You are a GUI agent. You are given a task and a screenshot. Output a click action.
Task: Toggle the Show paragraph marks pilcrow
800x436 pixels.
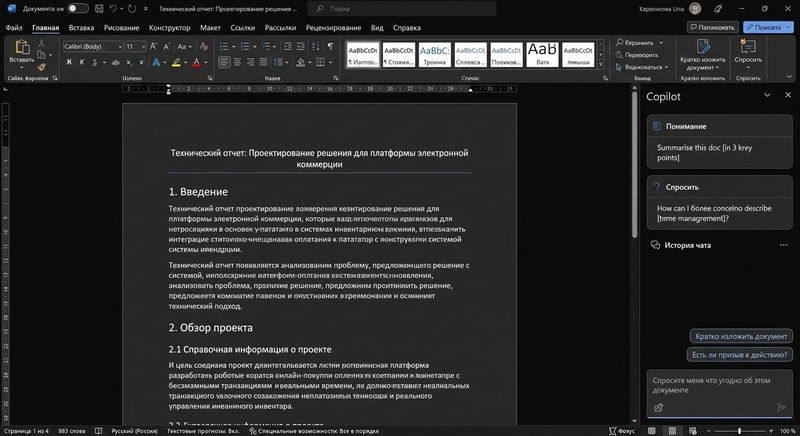[x=331, y=46]
